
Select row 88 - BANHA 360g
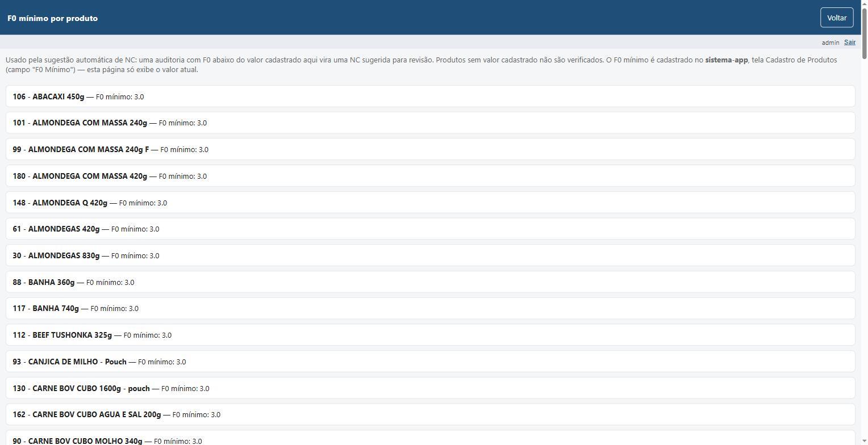(430, 282)
